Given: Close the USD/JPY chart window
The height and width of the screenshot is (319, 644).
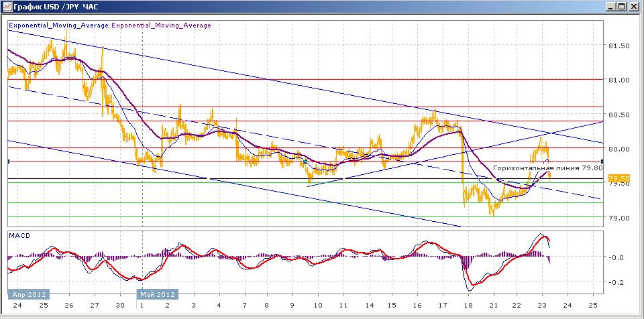Looking at the screenshot, I should click(633, 7).
